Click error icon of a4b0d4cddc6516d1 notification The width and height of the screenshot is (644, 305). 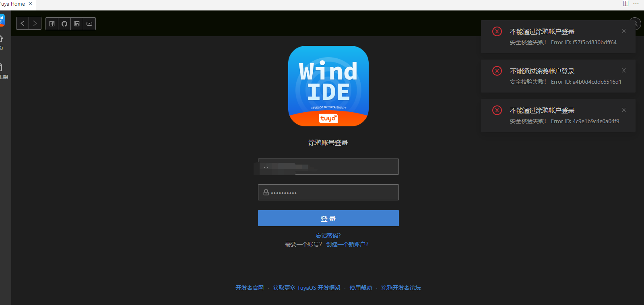tap(497, 71)
